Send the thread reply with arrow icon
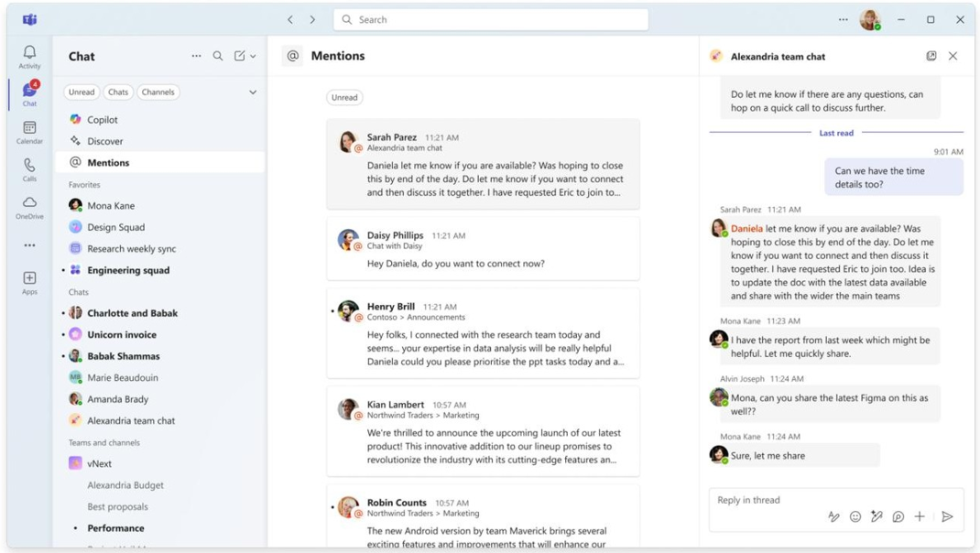 (x=947, y=517)
